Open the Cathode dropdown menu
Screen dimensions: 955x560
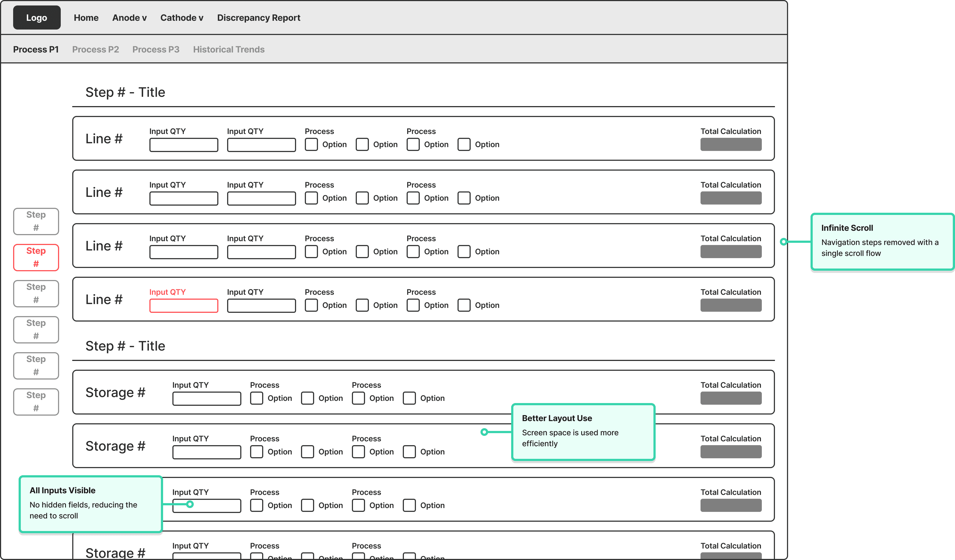tap(181, 18)
